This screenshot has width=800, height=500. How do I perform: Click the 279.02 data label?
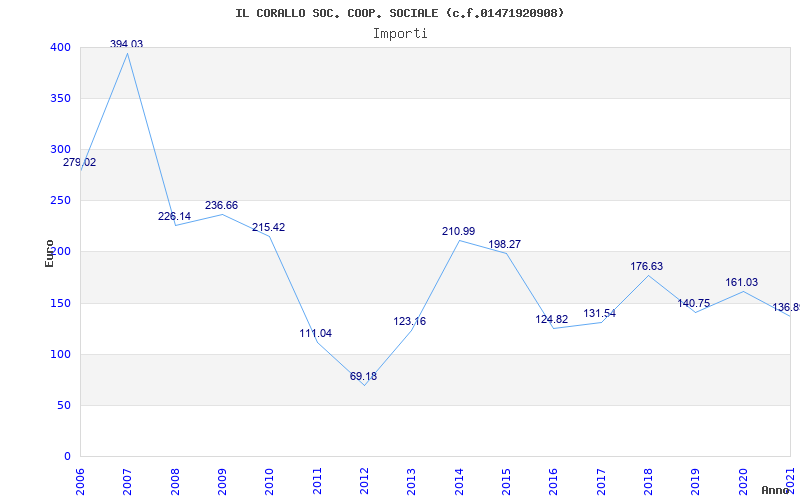coord(79,163)
